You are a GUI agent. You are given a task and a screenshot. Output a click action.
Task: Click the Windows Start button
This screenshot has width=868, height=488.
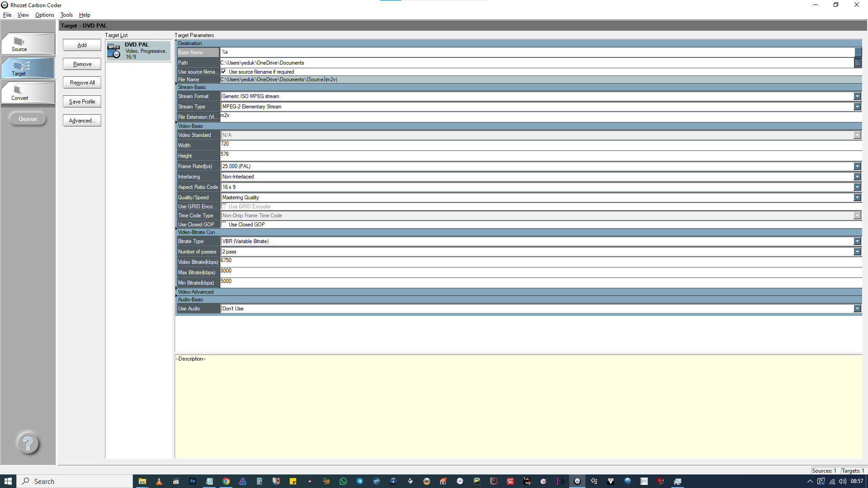click(8, 481)
